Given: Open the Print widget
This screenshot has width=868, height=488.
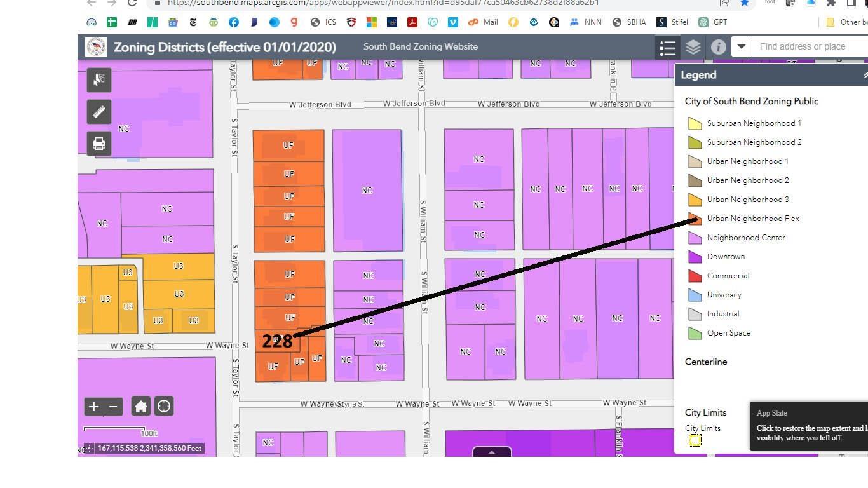Looking at the screenshot, I should point(99,144).
